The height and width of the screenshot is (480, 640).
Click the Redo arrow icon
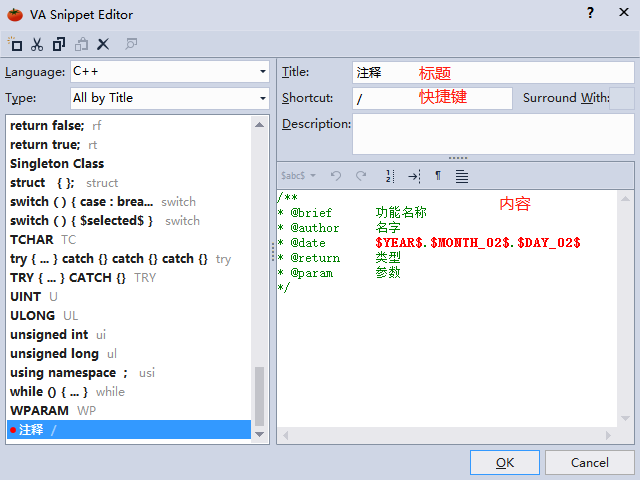[x=361, y=176]
